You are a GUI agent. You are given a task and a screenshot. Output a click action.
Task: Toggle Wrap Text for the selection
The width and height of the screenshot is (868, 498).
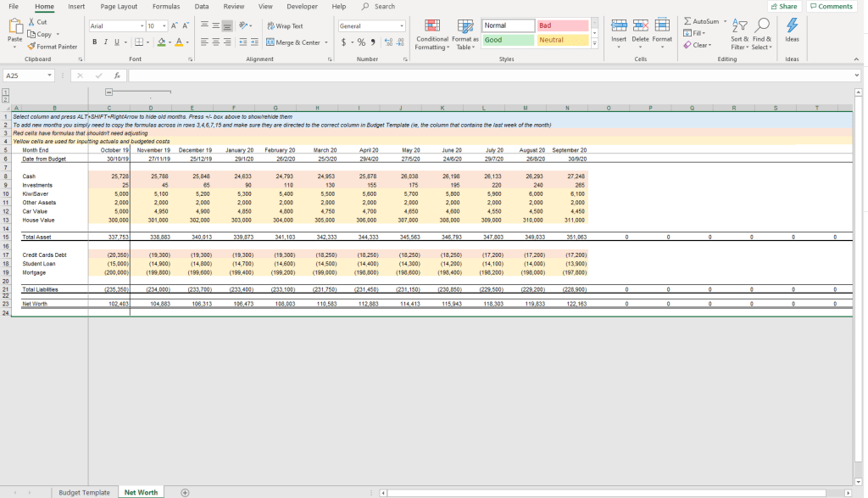coord(284,26)
